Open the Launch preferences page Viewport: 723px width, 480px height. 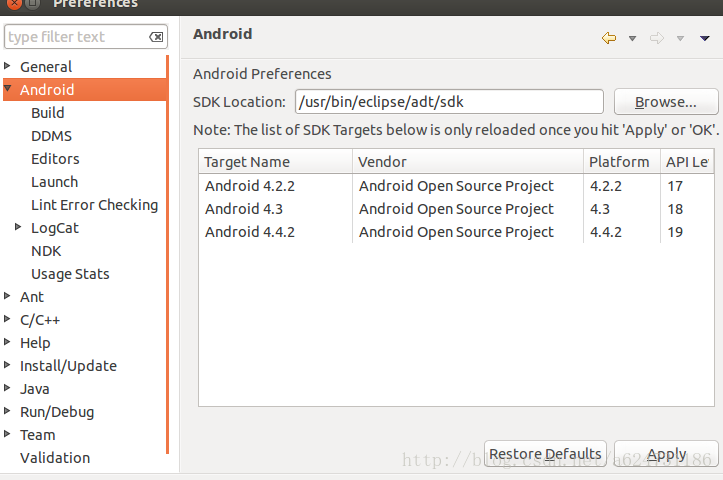pos(54,182)
